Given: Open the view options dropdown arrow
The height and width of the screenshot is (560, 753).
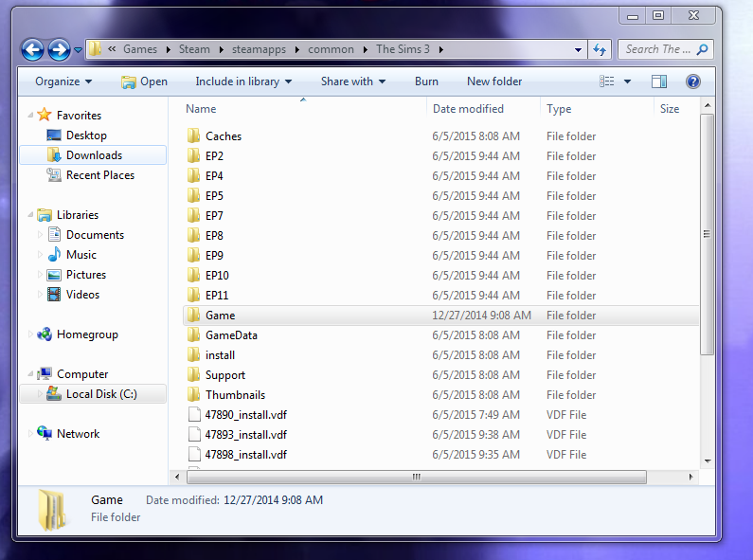Looking at the screenshot, I should click(x=627, y=81).
